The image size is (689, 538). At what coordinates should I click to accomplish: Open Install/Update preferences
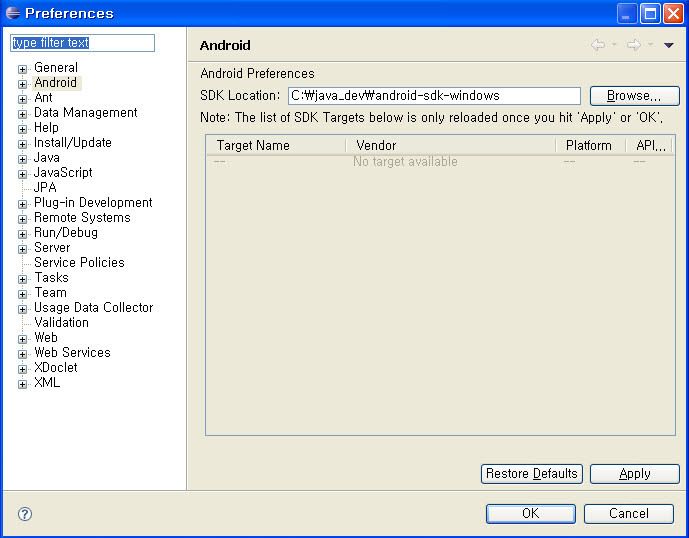pyautogui.click(x=73, y=142)
